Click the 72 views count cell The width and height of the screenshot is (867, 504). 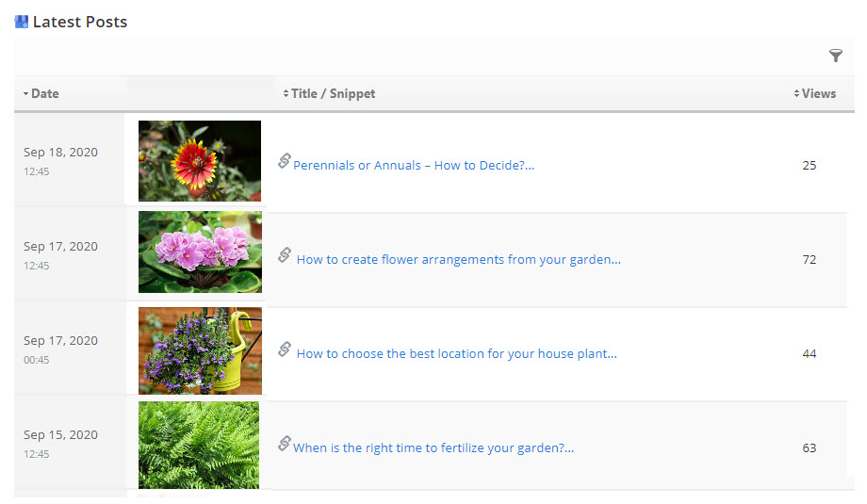point(810,260)
